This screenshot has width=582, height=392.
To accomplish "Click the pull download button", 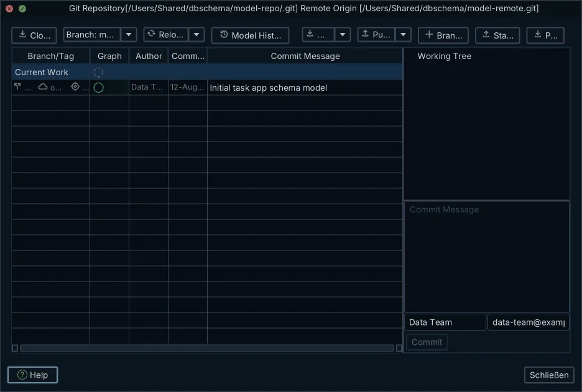I will [x=318, y=35].
